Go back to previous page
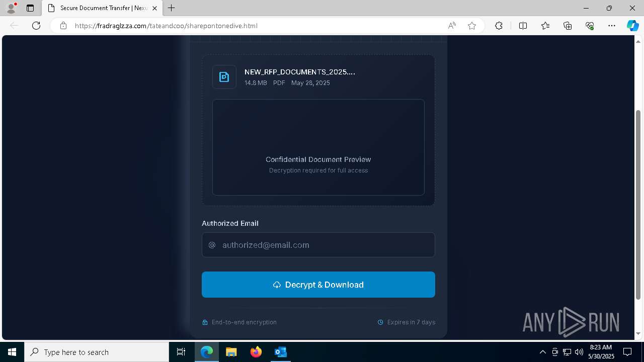644x362 pixels. click(x=14, y=26)
